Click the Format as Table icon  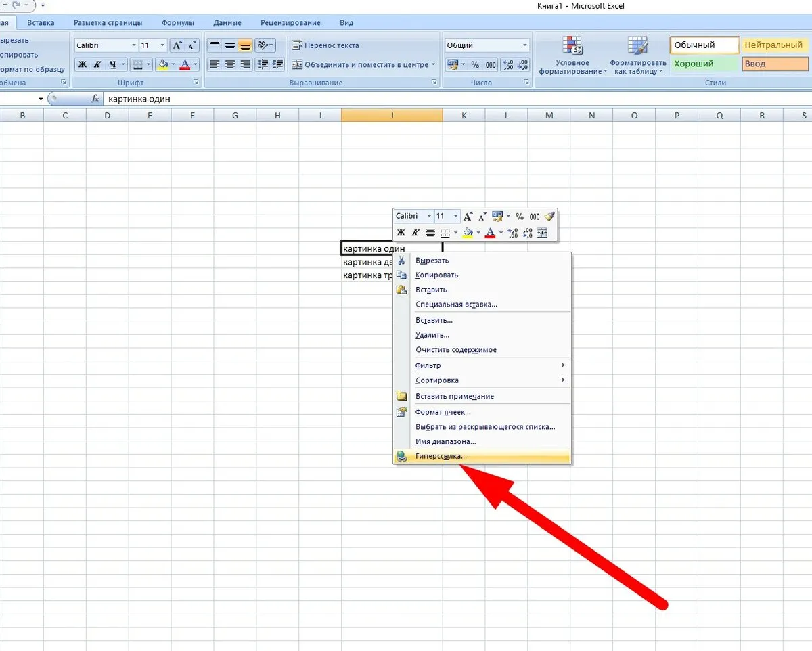637,45
